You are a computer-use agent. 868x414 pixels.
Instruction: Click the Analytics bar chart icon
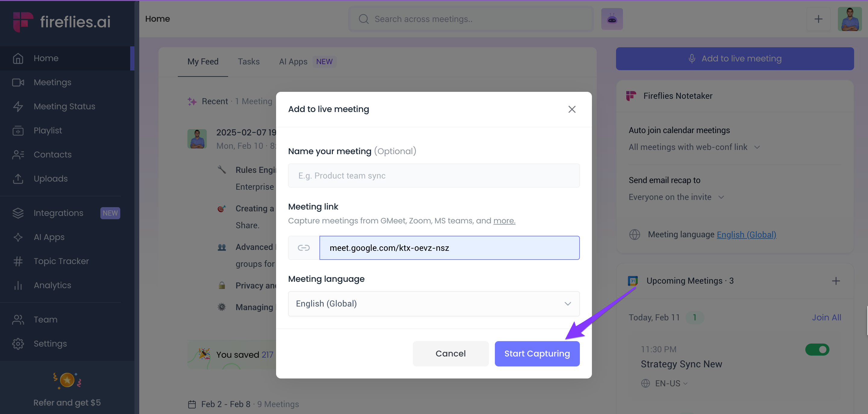tap(18, 285)
